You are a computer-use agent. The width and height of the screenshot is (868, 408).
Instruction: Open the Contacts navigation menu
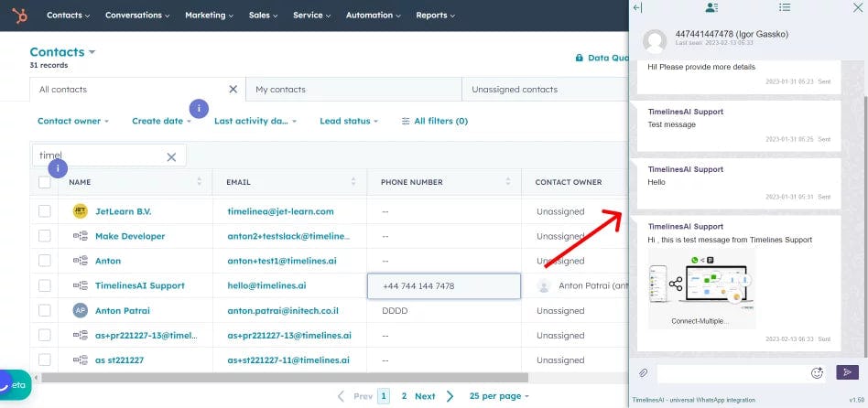(68, 16)
